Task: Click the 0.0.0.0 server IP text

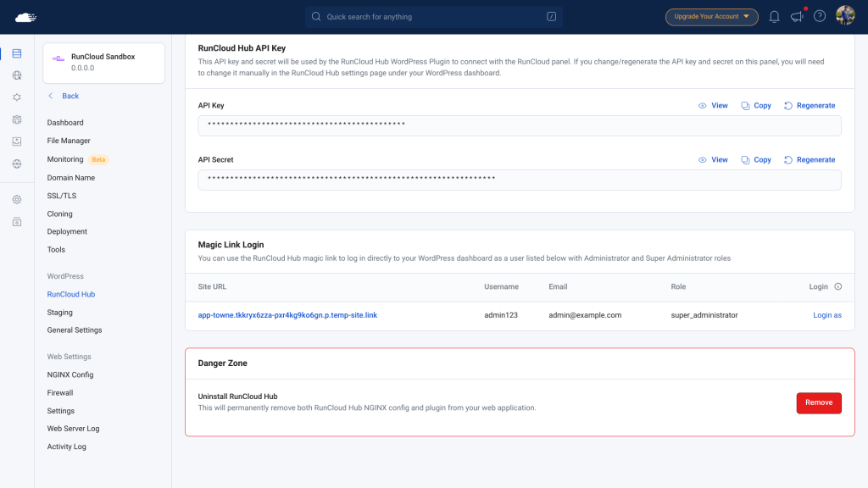Action: coord(82,68)
